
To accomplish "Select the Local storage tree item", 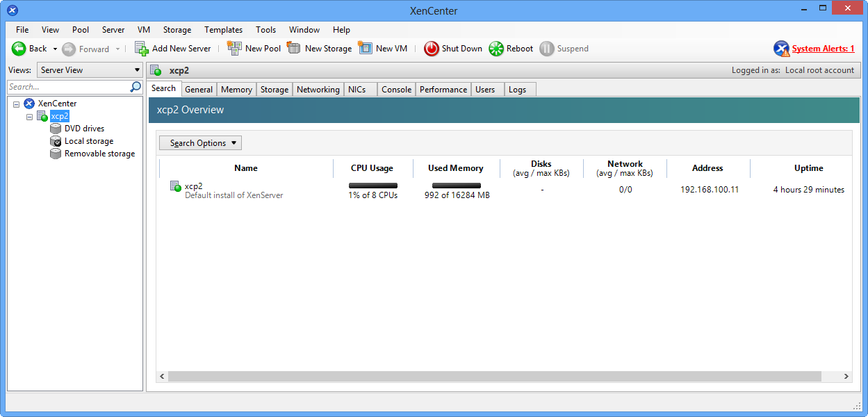I will [x=89, y=141].
